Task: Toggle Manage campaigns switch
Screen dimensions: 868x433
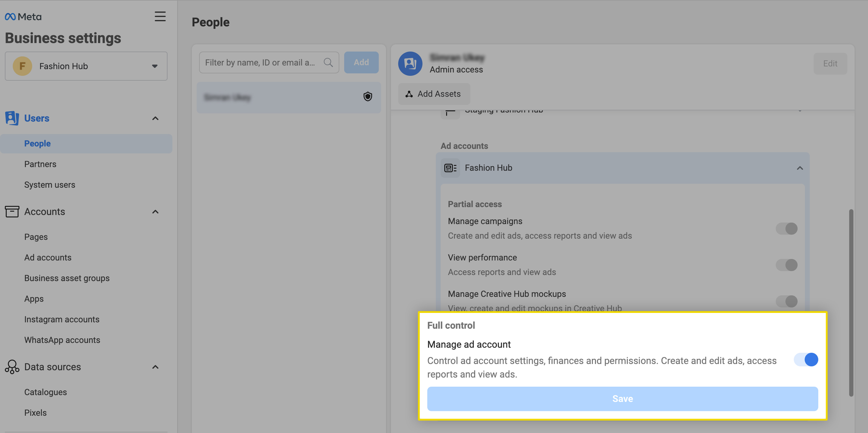Action: coord(786,229)
